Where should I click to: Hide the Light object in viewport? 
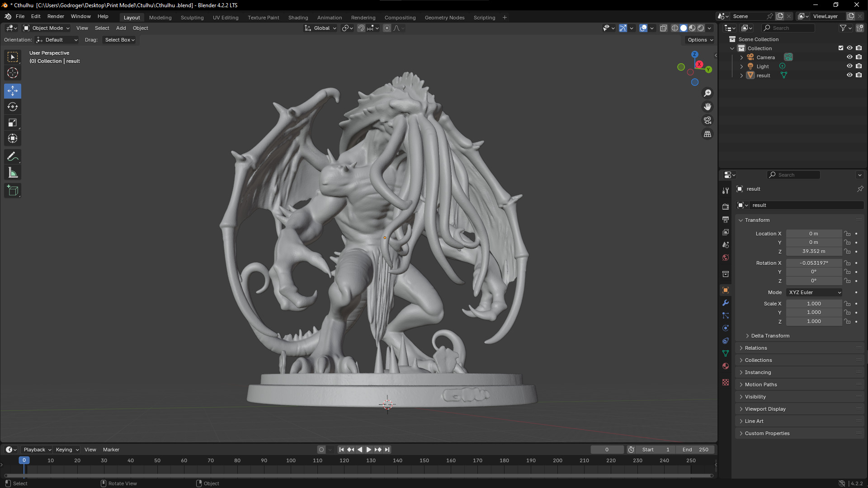(849, 66)
